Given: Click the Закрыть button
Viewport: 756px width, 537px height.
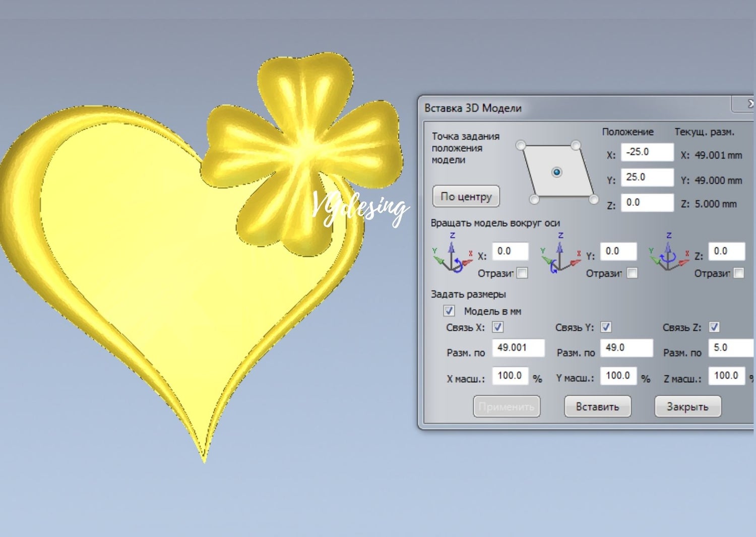Looking at the screenshot, I should [688, 407].
